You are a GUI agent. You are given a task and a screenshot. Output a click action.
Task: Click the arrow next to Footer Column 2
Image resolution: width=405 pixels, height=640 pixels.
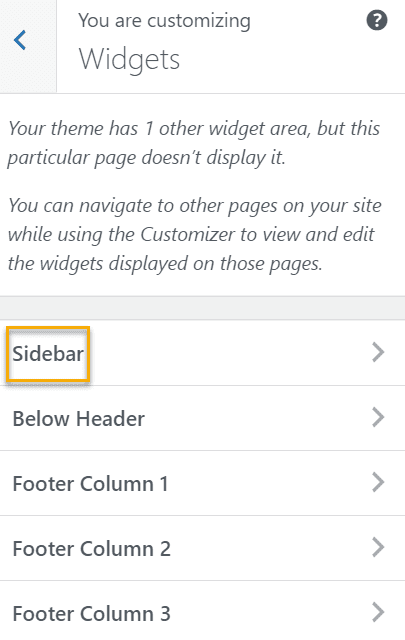378,547
